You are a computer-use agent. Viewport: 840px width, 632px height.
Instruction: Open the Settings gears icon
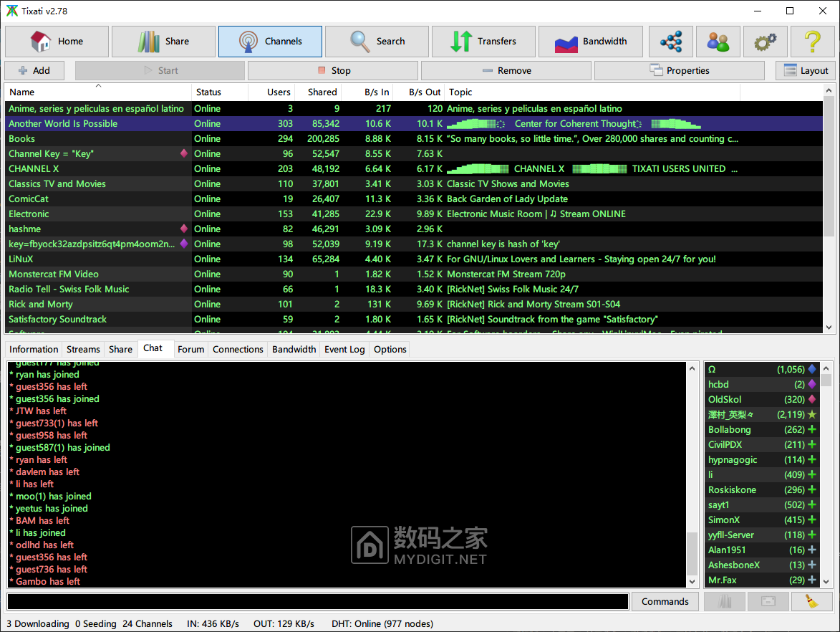point(765,42)
